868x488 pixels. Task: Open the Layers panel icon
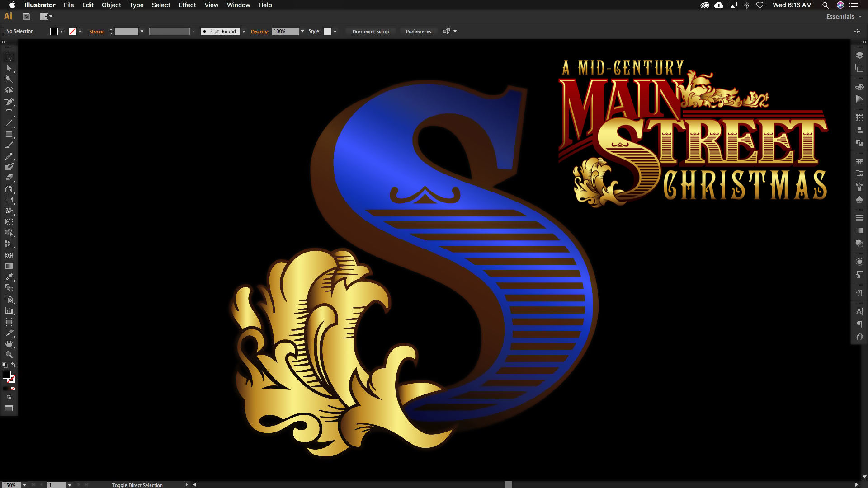pos(859,55)
